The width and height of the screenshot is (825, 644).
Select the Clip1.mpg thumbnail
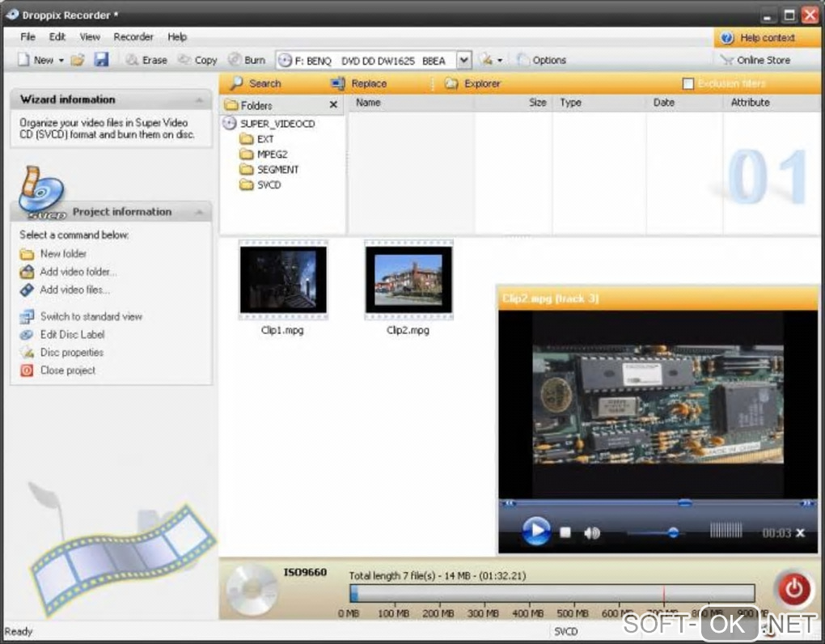(283, 280)
